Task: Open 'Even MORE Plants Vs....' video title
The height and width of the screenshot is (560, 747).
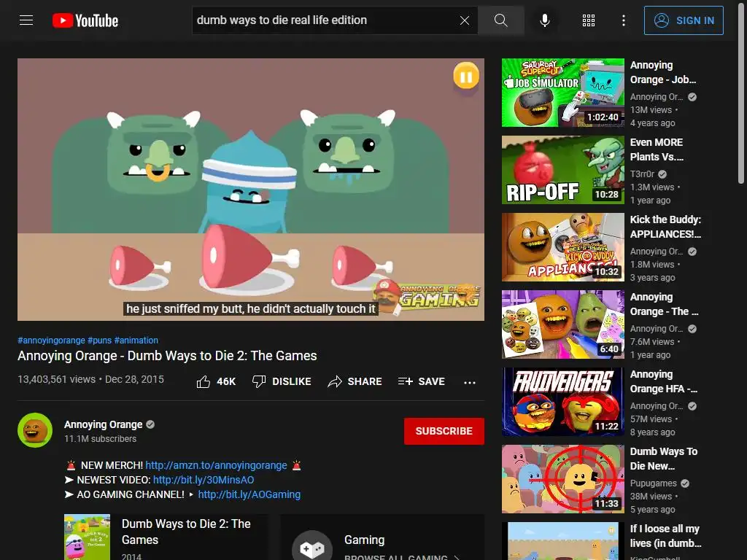Action: pos(657,149)
